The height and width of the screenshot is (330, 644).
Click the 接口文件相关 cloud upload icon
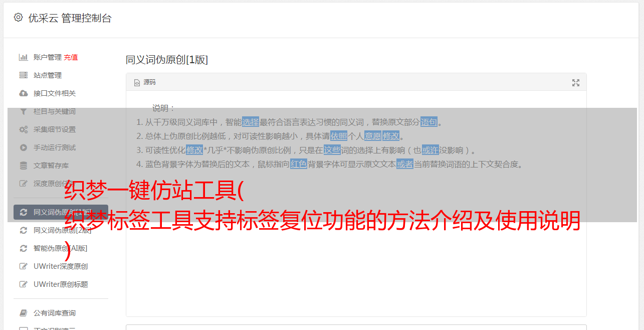[23, 93]
